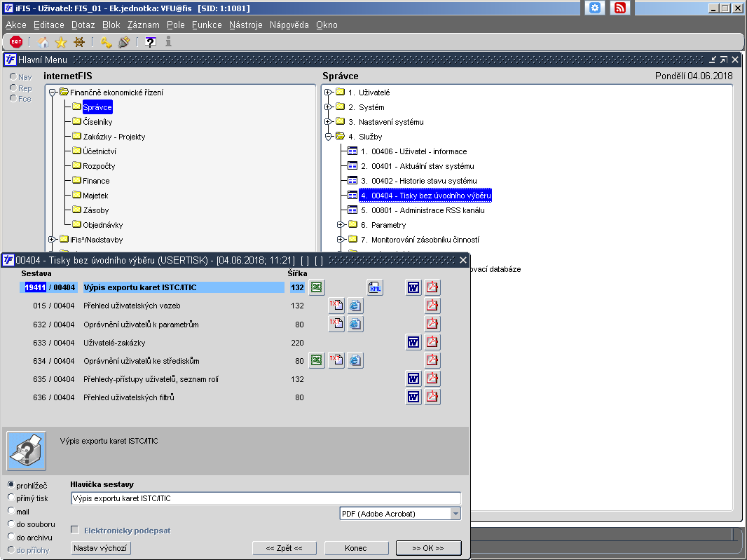
Task: Click the 'Hlavička sestavy' text field
Action: point(266,498)
